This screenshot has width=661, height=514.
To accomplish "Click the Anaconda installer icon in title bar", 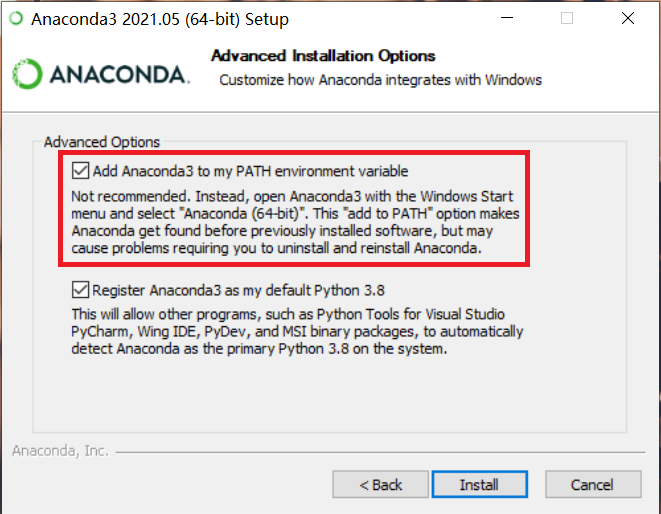I will [16, 18].
